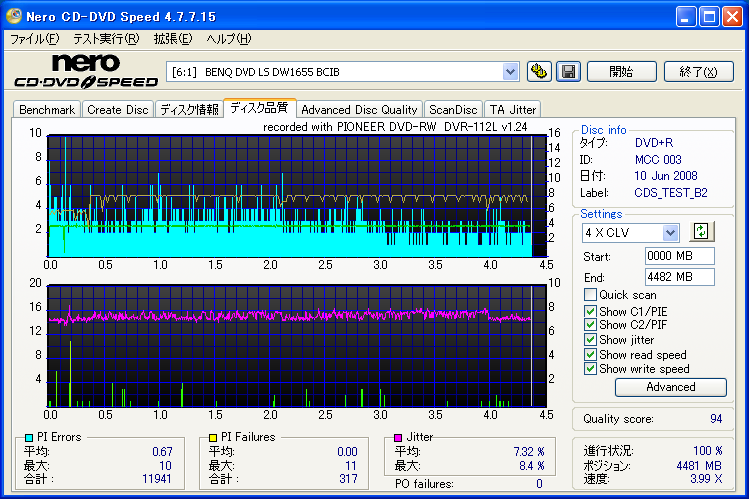Click the green refresh speed icon
749x499 pixels.
click(x=701, y=232)
